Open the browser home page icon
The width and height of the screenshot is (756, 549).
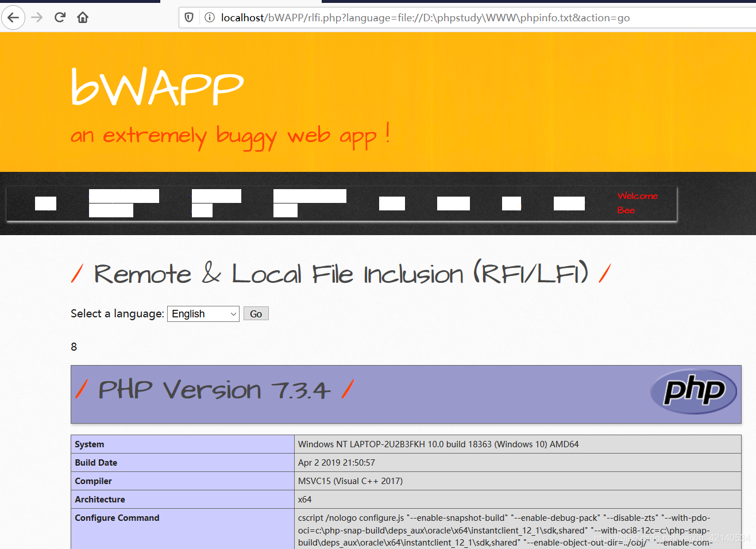click(83, 17)
